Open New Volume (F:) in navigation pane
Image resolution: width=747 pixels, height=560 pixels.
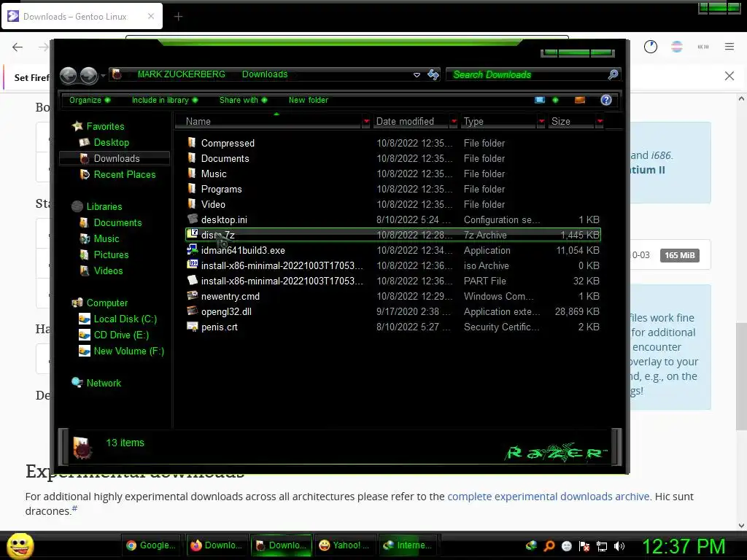tap(128, 351)
